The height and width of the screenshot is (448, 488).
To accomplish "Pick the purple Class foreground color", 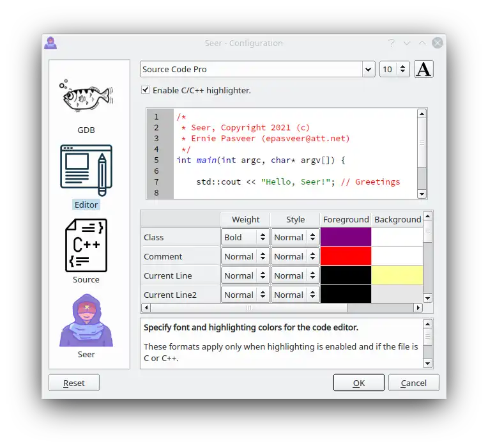I will click(346, 237).
